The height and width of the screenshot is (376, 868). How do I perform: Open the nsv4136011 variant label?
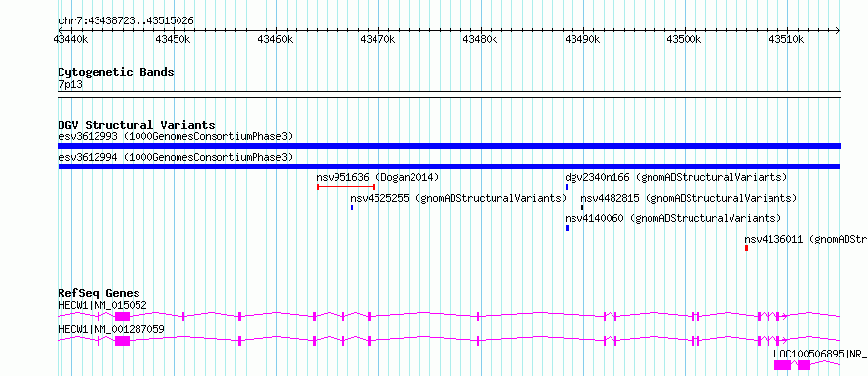(x=806, y=240)
